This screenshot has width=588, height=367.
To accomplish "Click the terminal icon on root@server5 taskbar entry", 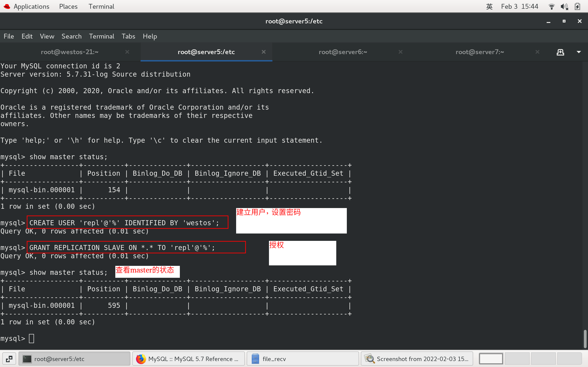I will coord(27,359).
